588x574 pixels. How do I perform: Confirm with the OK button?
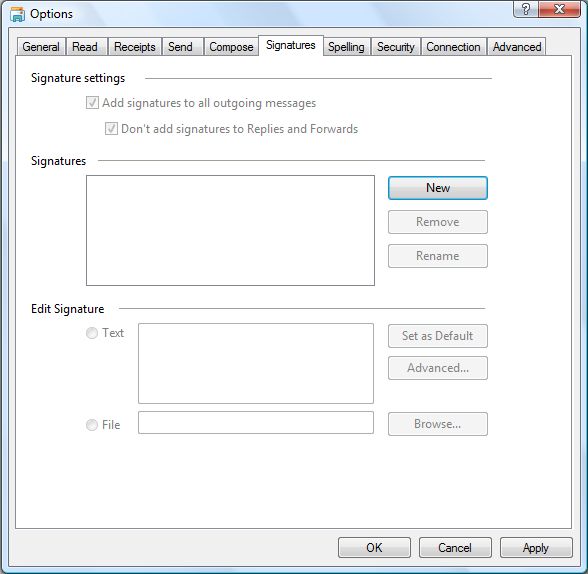[x=374, y=548]
